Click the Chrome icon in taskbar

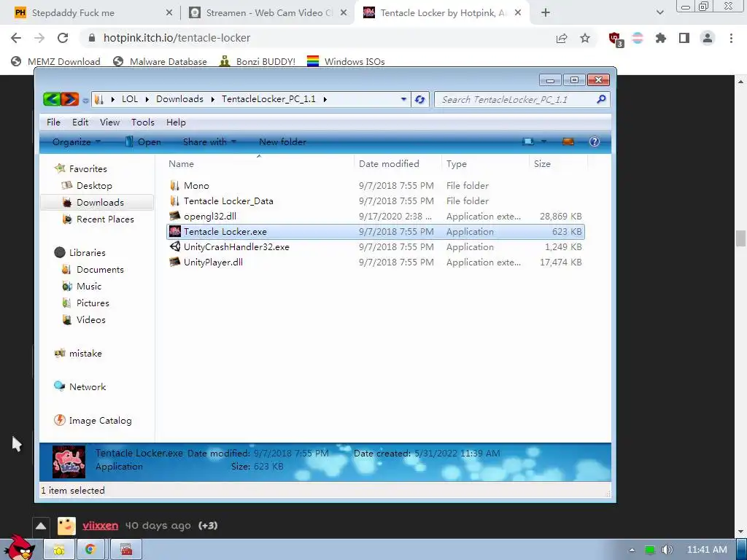click(90, 550)
